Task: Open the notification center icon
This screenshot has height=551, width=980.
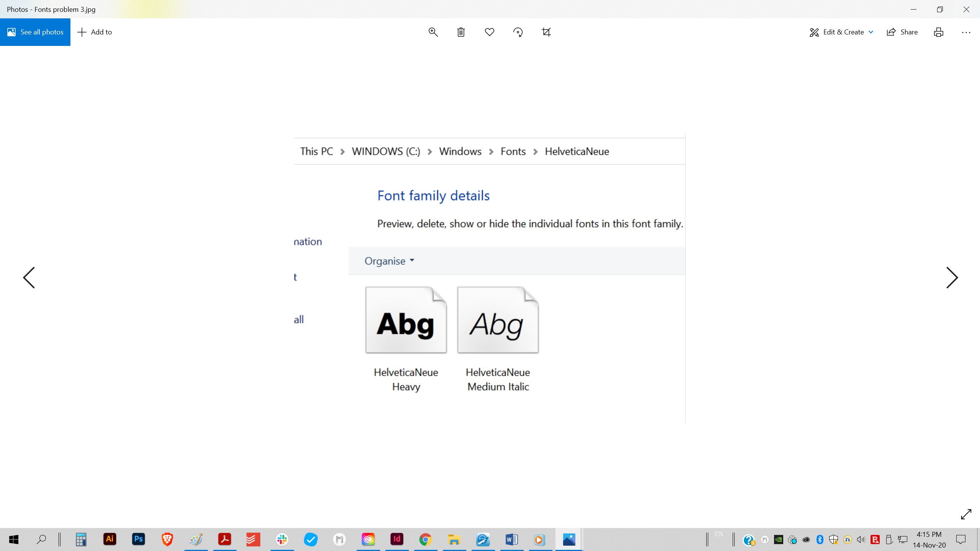Action: pyautogui.click(x=960, y=540)
